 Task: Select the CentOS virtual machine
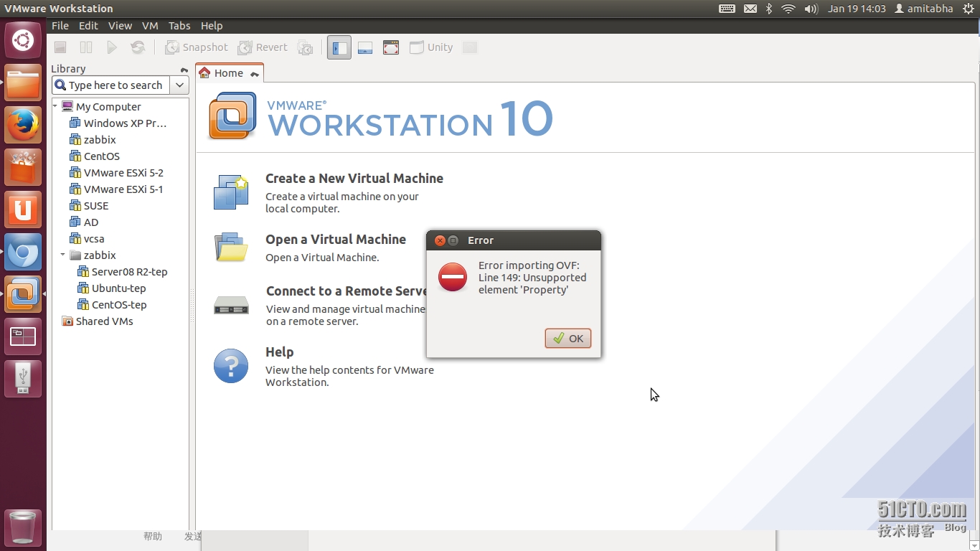click(95, 156)
